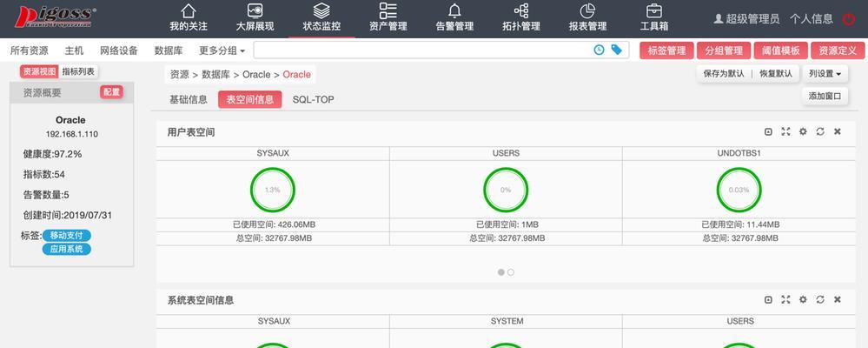Open 工具箱 briefcase icon
868x348 pixels.
point(654,11)
